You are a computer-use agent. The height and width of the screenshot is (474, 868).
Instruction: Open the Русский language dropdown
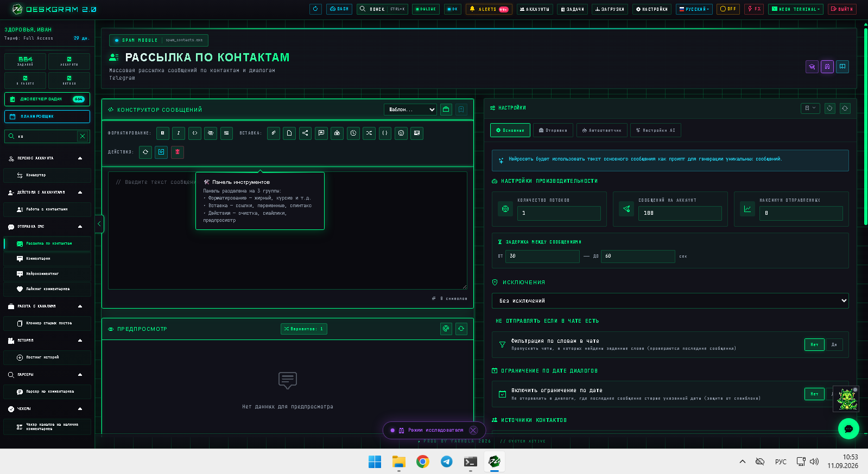[x=694, y=9]
